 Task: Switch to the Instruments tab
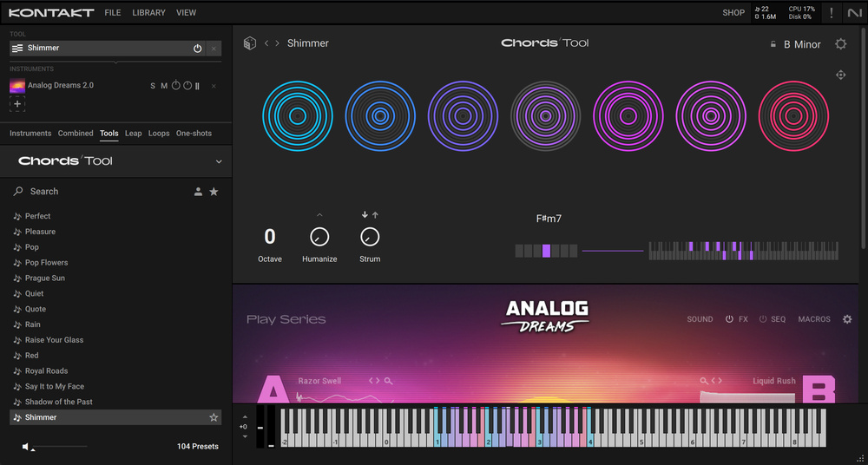coord(30,134)
